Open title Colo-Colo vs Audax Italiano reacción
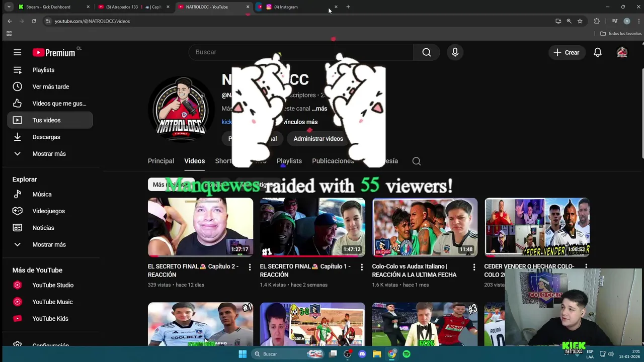The image size is (644, 362). coord(415,270)
